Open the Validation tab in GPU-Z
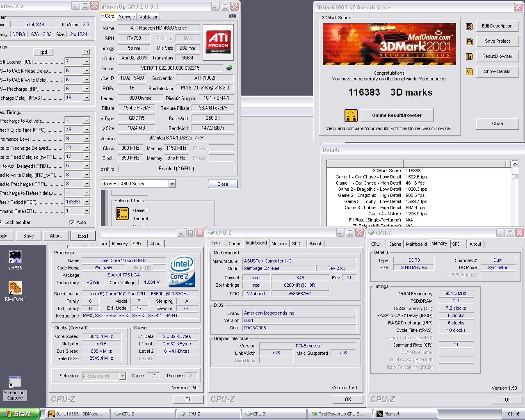The image size is (525, 420). tap(148, 17)
